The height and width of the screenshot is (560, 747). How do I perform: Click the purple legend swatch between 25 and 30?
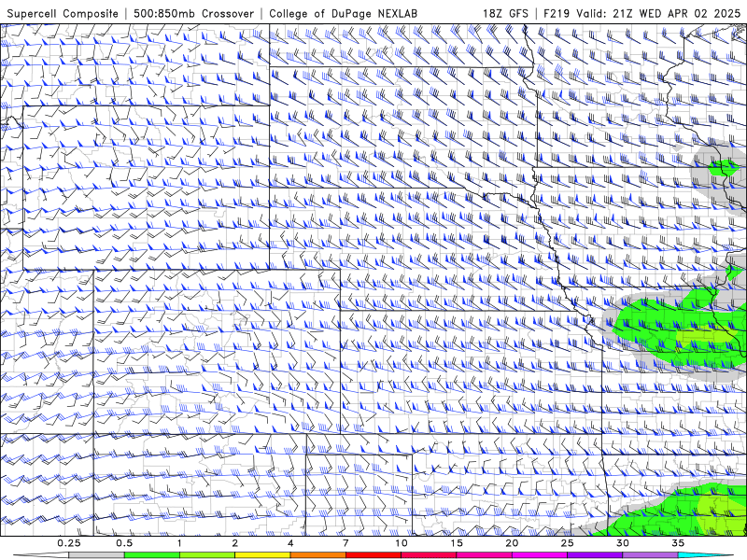point(595,555)
